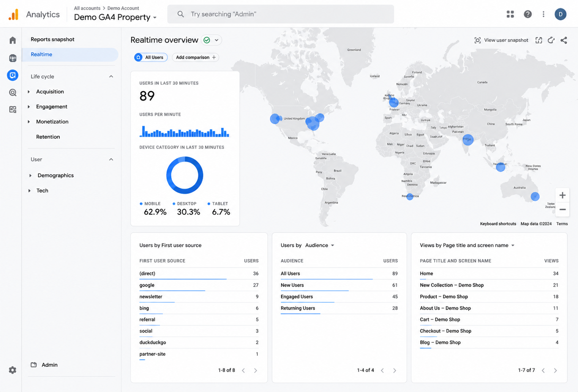Image resolution: width=578 pixels, height=392 pixels.
Task: Go to previous page in Views by Page title card
Action: point(543,370)
